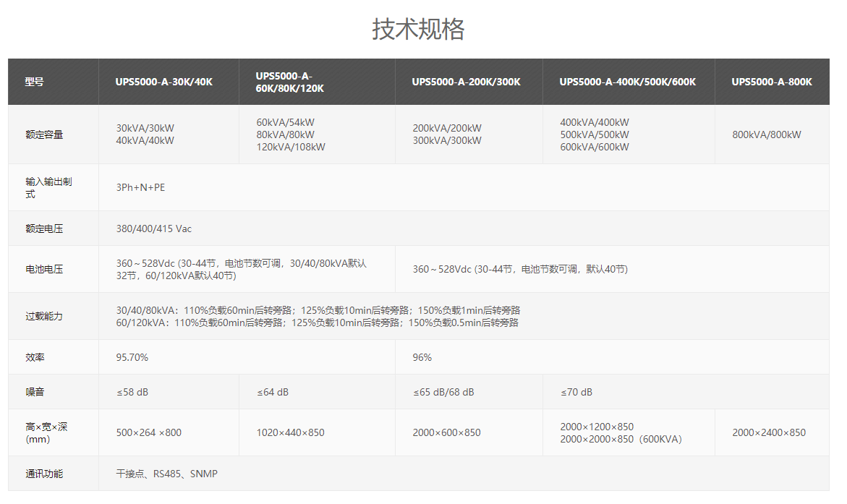Click battery voltage text mentioning 30/40/80kVA默认
Viewport: 847px width, 504px height.
(x=241, y=269)
